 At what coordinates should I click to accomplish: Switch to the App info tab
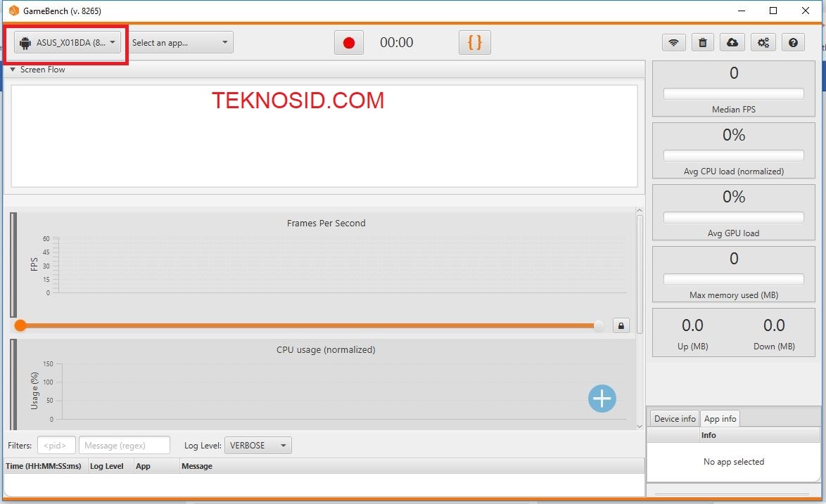(x=720, y=419)
